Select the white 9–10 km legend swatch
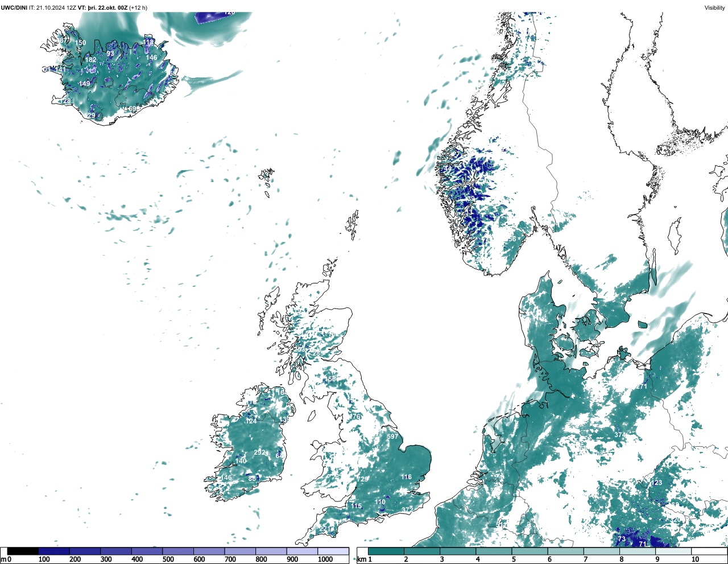The width and height of the screenshot is (728, 564). point(673,551)
